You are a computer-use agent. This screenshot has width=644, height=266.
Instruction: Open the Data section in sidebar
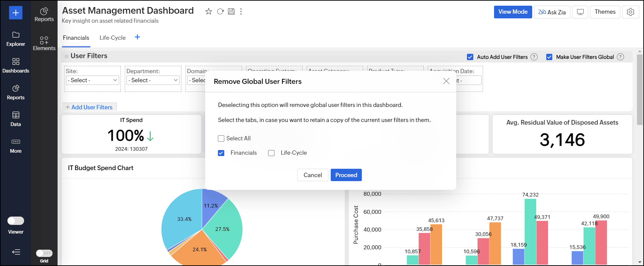[15, 119]
